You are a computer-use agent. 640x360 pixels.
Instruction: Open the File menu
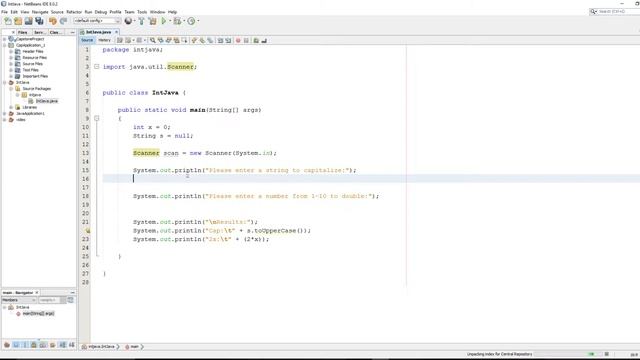[4, 12]
